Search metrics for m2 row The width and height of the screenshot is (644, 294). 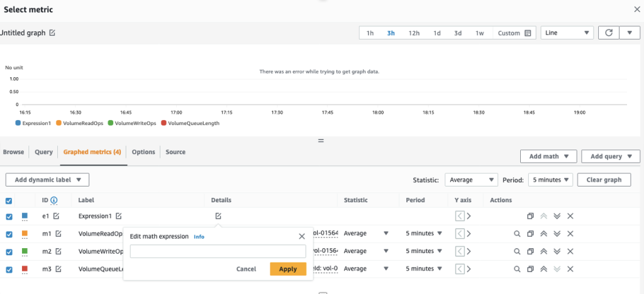pos(517,251)
